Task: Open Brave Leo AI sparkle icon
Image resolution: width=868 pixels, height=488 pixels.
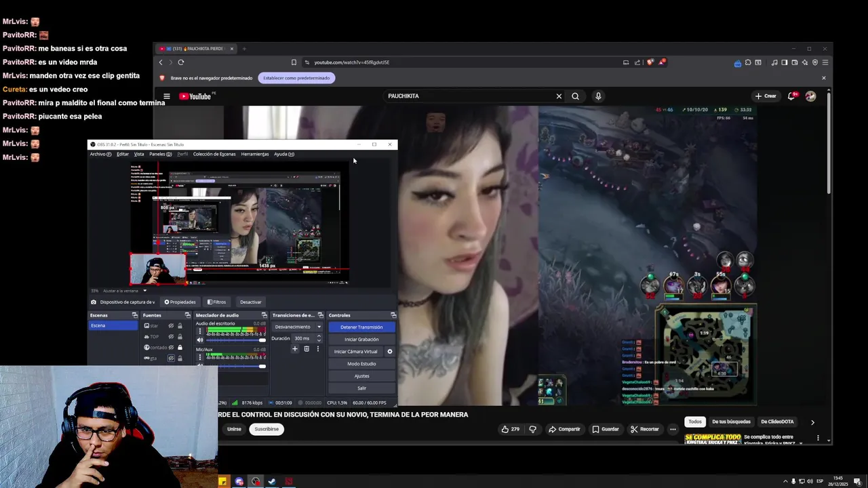Action: pyautogui.click(x=805, y=62)
